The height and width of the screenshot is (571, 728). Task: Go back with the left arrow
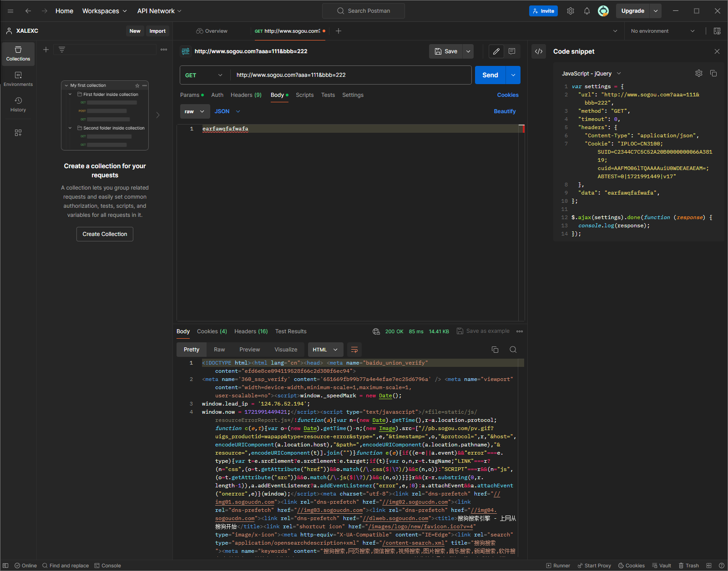pos(28,11)
